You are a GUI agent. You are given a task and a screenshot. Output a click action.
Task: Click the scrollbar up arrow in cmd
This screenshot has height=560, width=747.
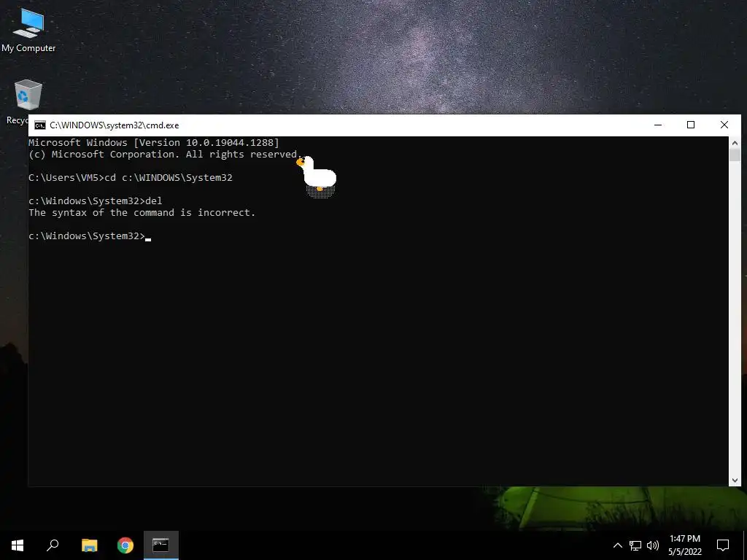pyautogui.click(x=735, y=142)
